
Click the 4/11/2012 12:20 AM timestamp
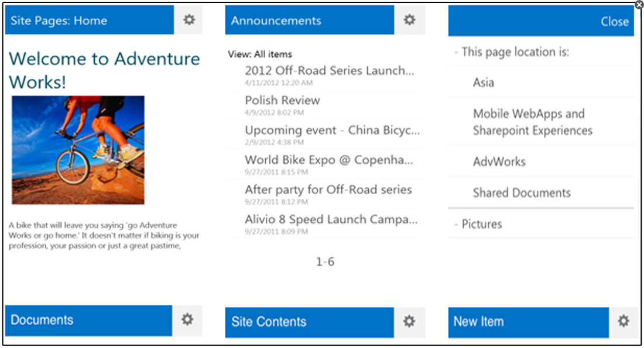pos(279,83)
